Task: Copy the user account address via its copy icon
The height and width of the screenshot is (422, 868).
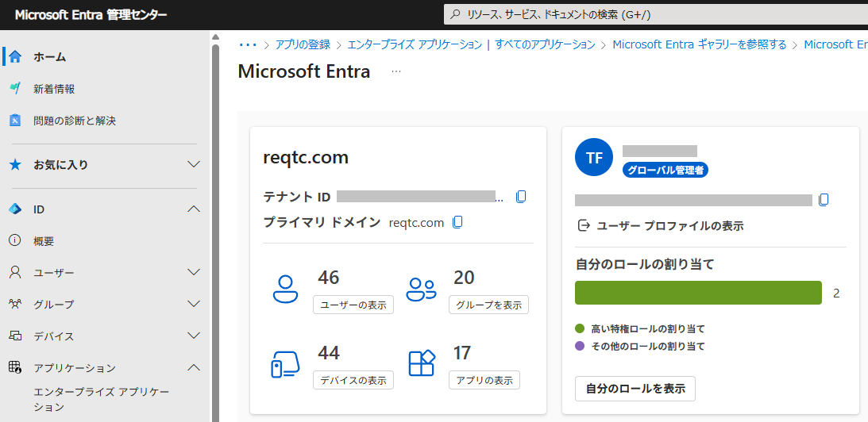Action: tap(824, 200)
